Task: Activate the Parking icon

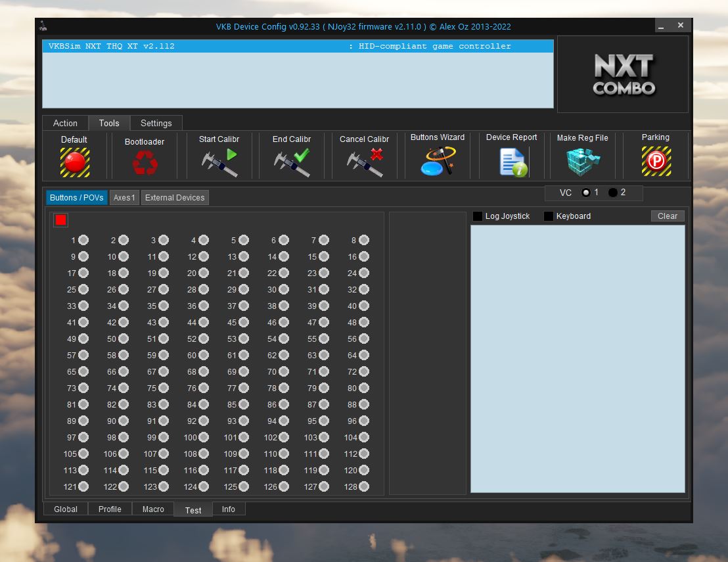Action: 656,161
